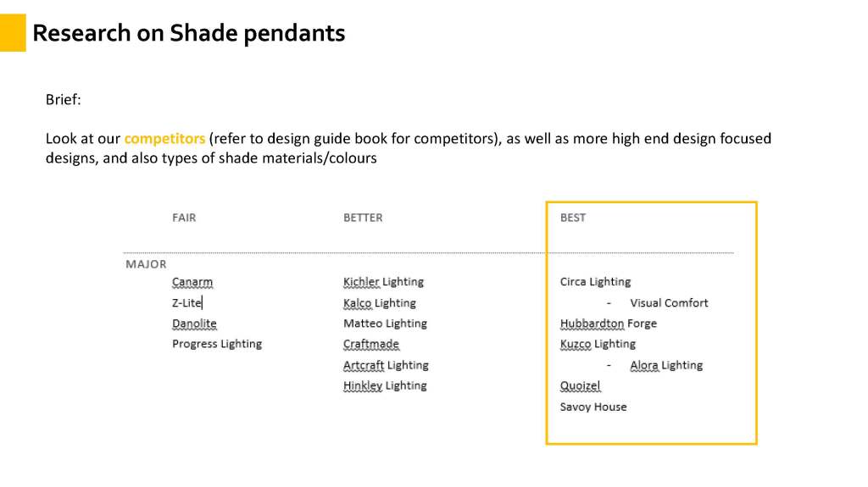Click the Canarm entry
The height and width of the screenshot is (487, 868).
(192, 282)
